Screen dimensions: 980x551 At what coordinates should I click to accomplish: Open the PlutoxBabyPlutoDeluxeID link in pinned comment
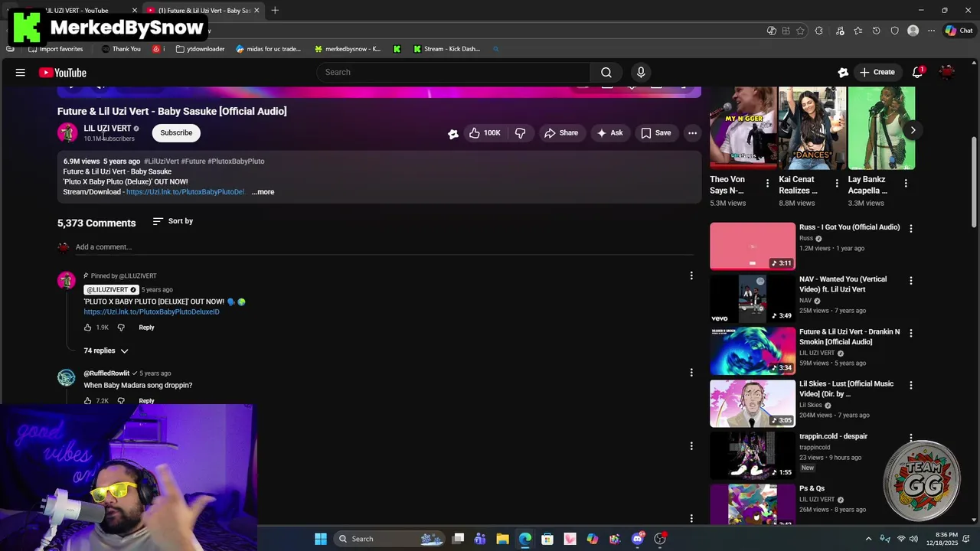pos(152,312)
